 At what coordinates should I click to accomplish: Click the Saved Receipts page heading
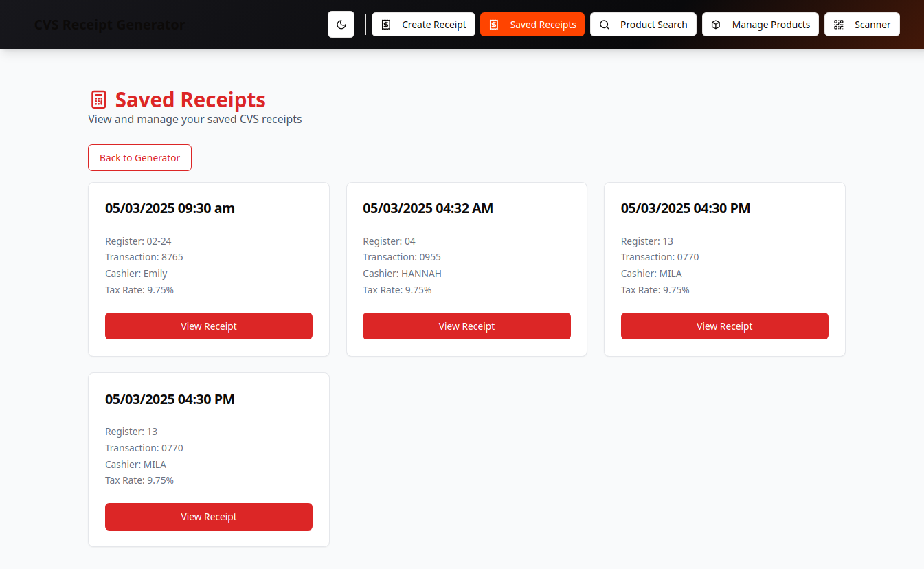[190, 100]
